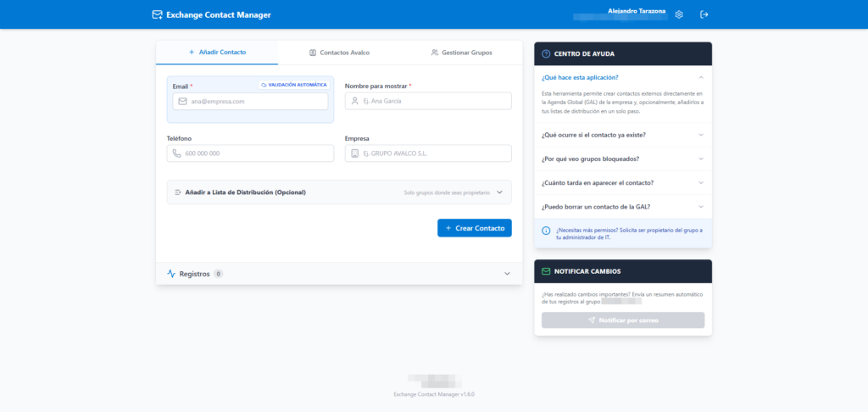
Task: Click the settings gear icon in header
Action: point(679,14)
